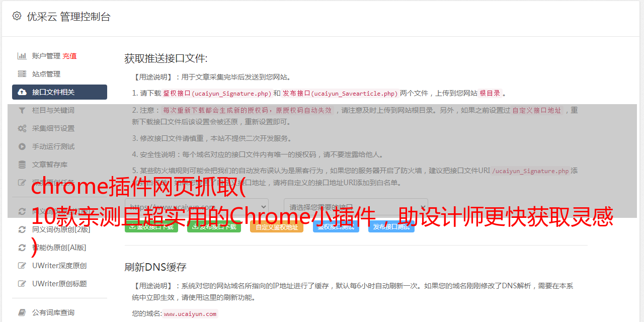This screenshot has height=322, width=644.
Task: Click the book icon beside 公有词库查询
Action: click(22, 312)
